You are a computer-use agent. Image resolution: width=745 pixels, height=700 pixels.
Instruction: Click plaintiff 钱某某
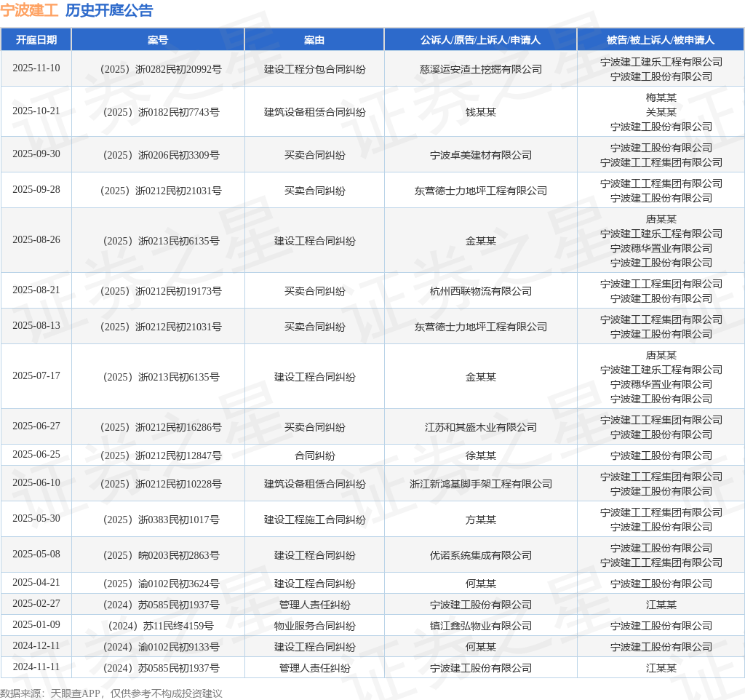pos(481,112)
